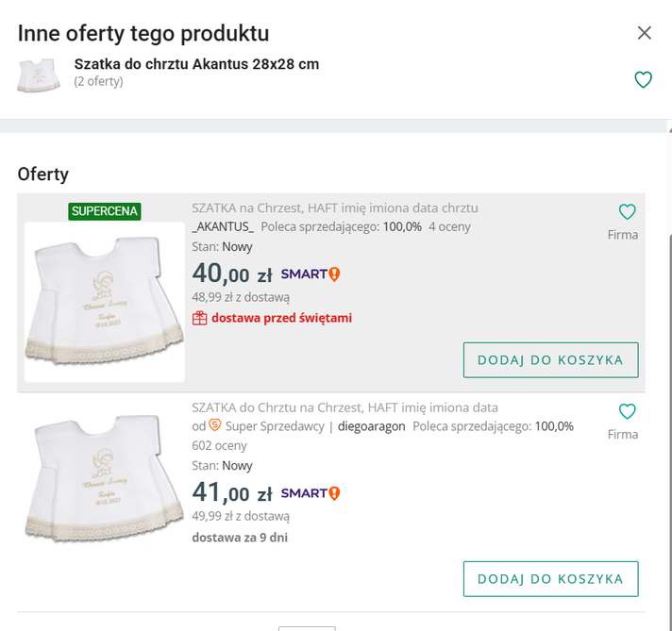Close the other offers dialog
672x631 pixels.
645,33
